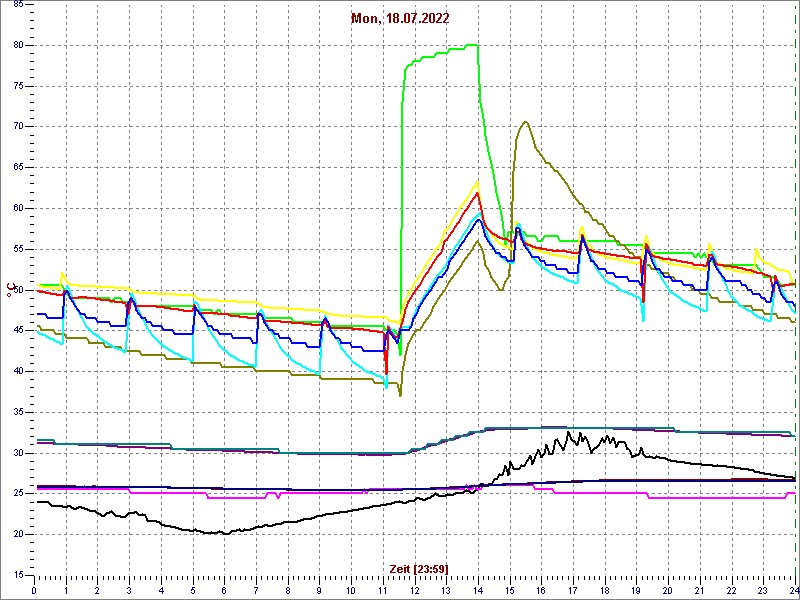
Task: Click the chart title 'Mon, 18.07.2022'
Action: tap(400, 19)
